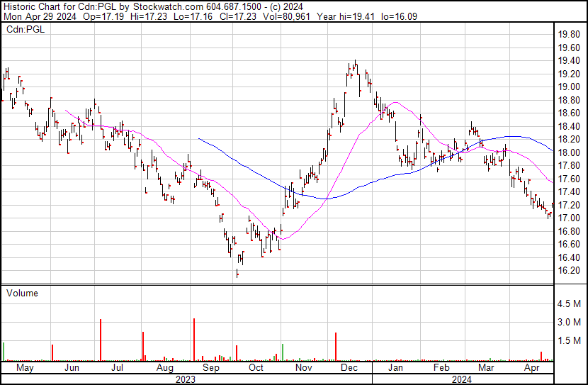Click the 3.0 M volume axis label
588x385 pixels.
[569, 322]
